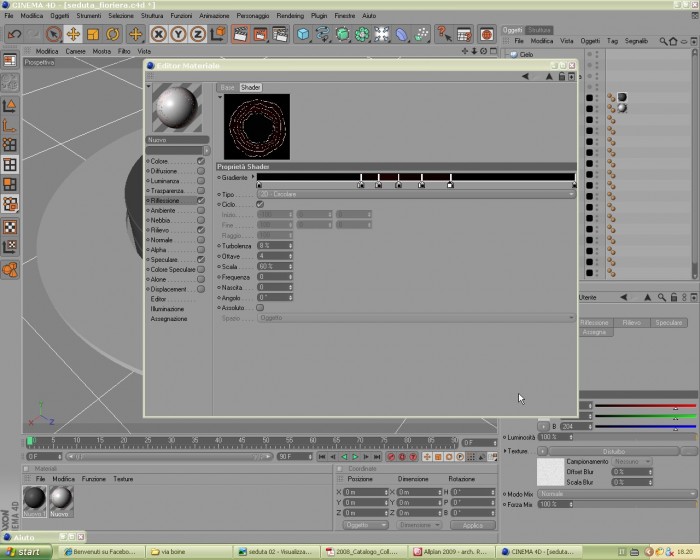Enable the Assoluto checkbox
700x560 pixels.
point(260,308)
